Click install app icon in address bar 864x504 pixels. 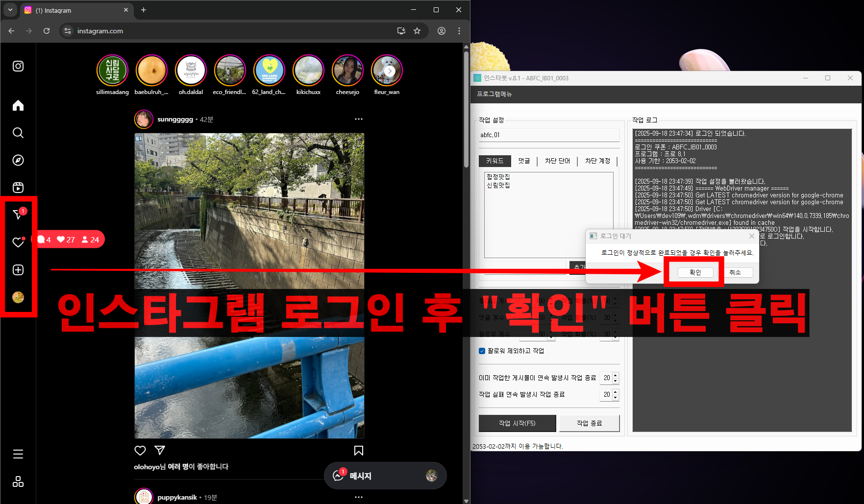click(401, 31)
